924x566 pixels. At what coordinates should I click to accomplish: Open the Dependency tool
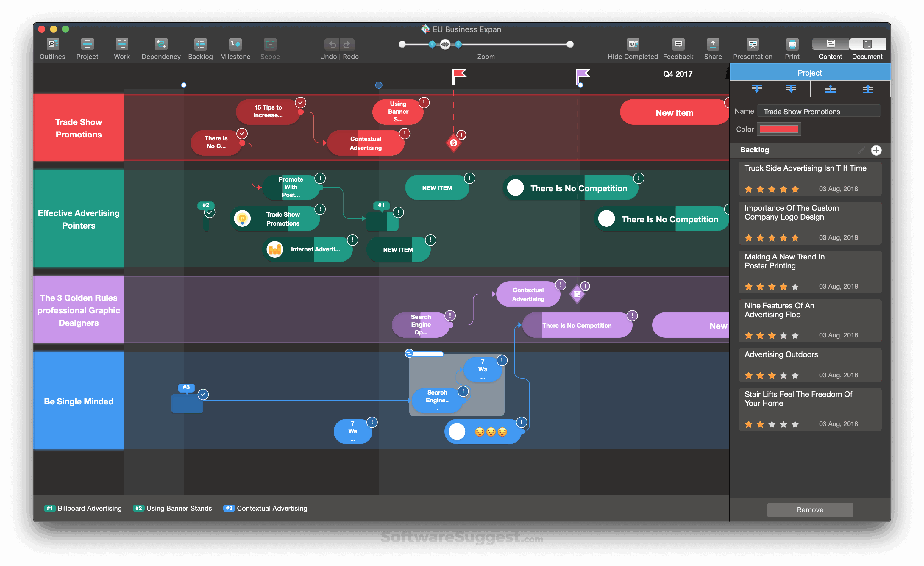(161, 48)
